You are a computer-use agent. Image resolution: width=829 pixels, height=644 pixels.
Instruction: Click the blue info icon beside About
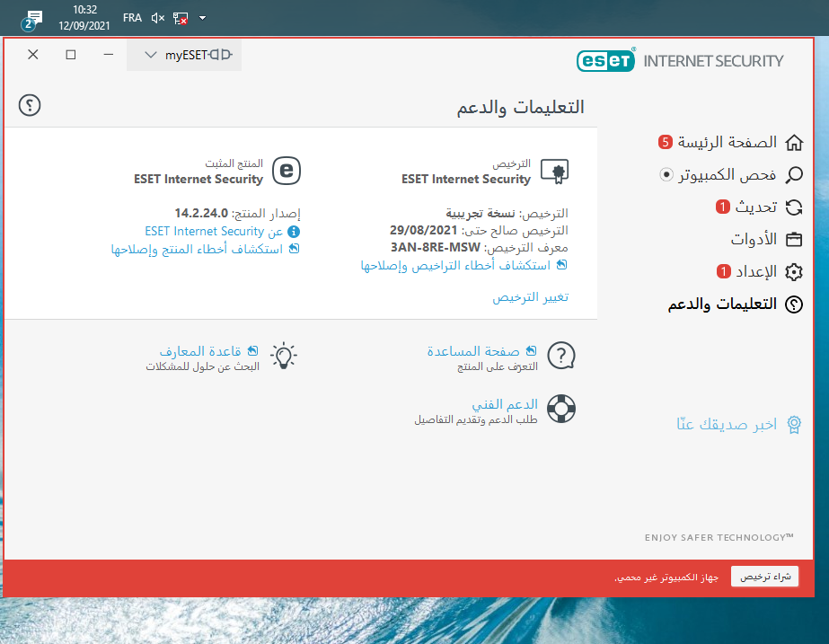click(294, 232)
